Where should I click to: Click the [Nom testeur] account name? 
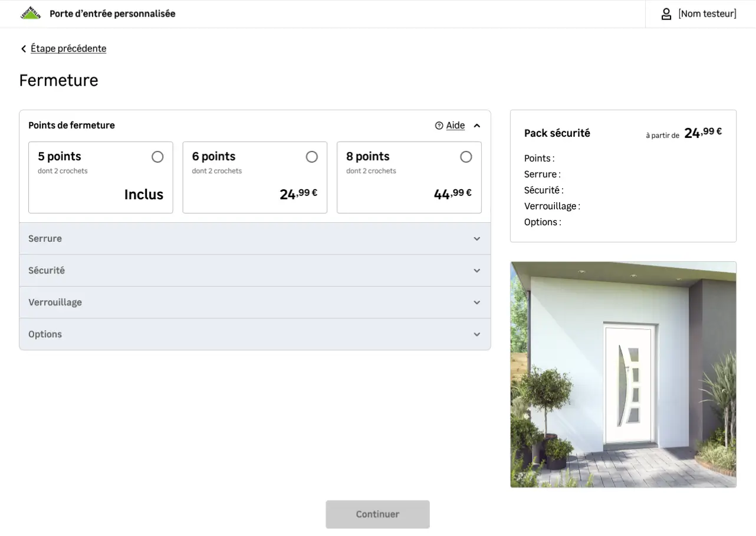coord(707,14)
